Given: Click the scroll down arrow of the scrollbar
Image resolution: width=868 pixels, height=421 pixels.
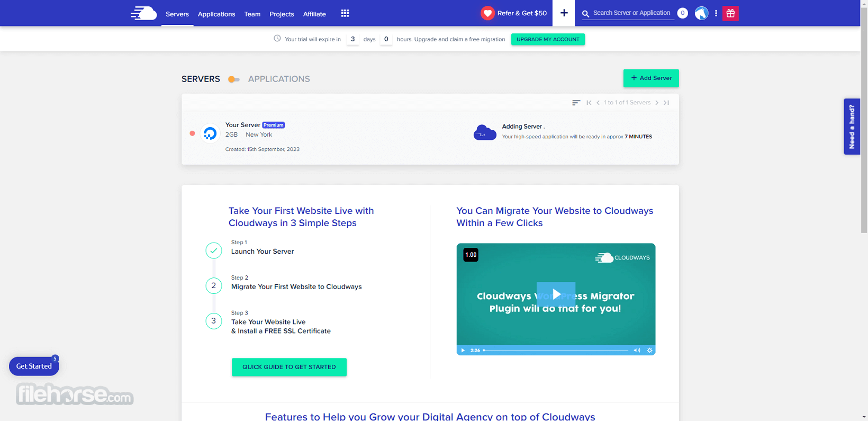Looking at the screenshot, I should pos(864,417).
